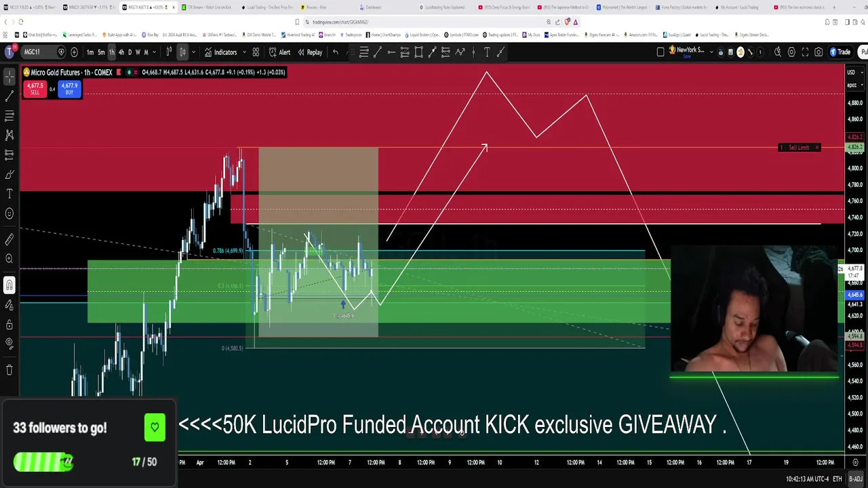Expand the chart style dropdown arrow
The height and width of the screenshot is (488, 868).
click(x=193, y=52)
